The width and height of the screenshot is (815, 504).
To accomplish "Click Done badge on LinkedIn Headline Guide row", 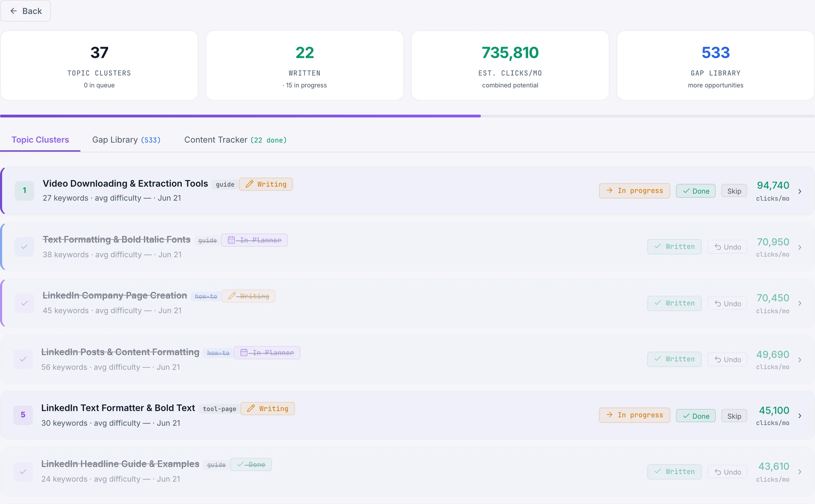I will click(x=251, y=464).
